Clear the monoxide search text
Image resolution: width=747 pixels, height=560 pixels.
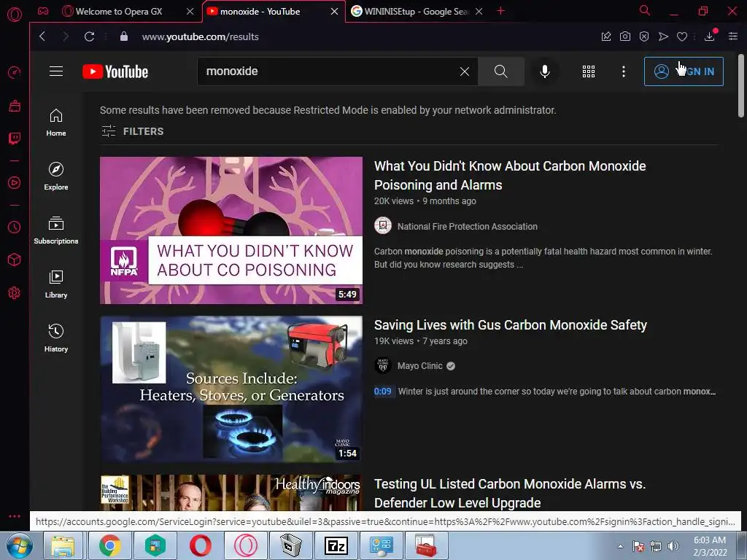(465, 71)
